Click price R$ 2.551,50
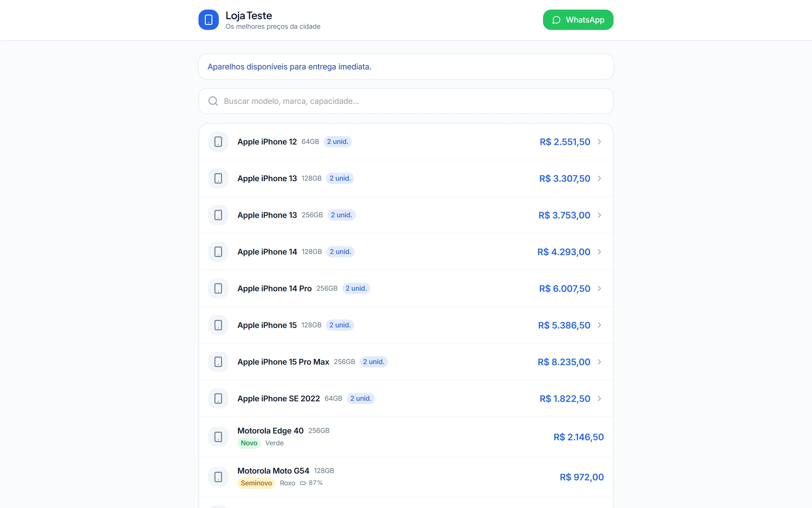The height and width of the screenshot is (508, 812). [565, 142]
